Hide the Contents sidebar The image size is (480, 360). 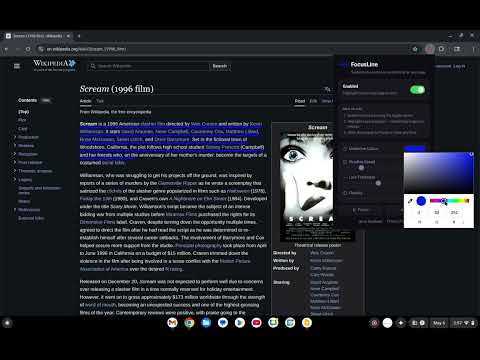46,100
